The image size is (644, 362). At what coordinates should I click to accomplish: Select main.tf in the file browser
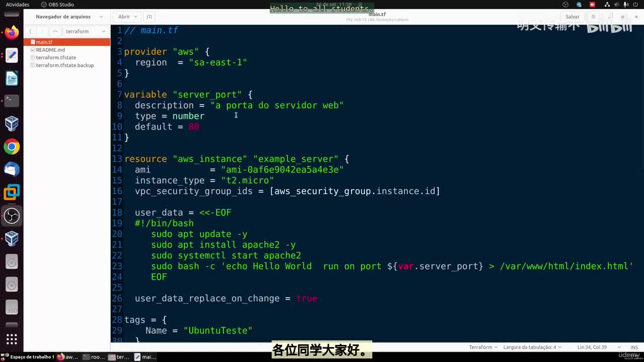point(67,42)
